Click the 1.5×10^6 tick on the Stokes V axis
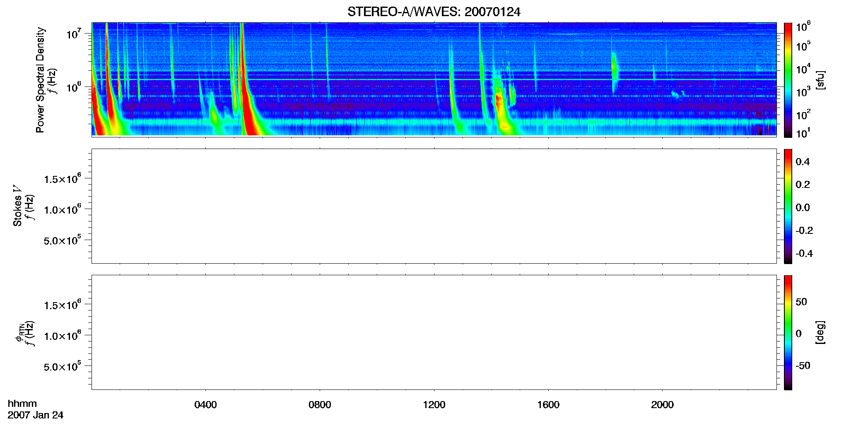This screenshot has height=447, width=868. tap(63, 179)
